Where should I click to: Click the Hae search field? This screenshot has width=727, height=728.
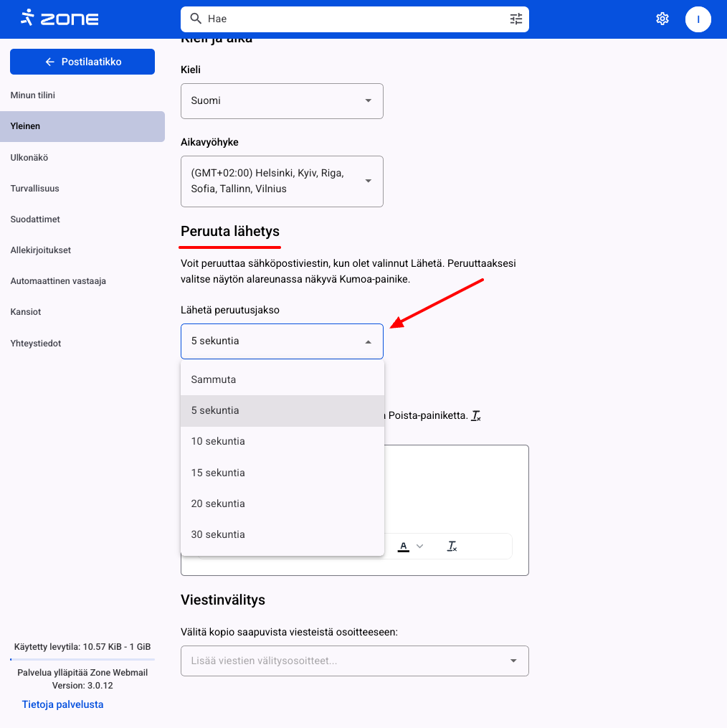[x=351, y=19]
